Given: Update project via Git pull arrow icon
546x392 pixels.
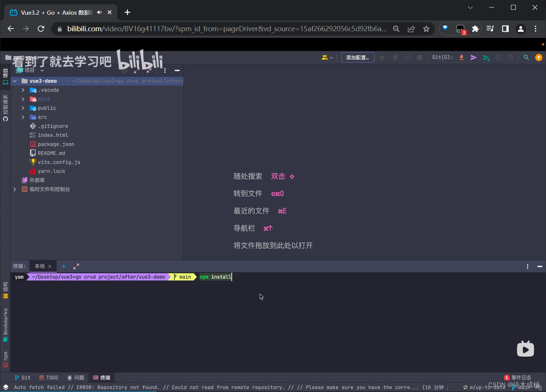Looking at the screenshot, I should [461, 58].
